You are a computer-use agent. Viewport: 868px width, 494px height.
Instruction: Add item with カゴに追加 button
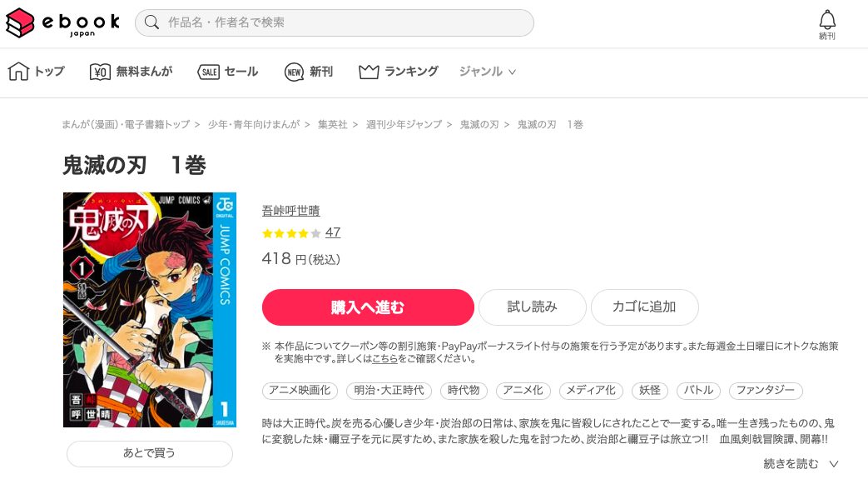644,307
